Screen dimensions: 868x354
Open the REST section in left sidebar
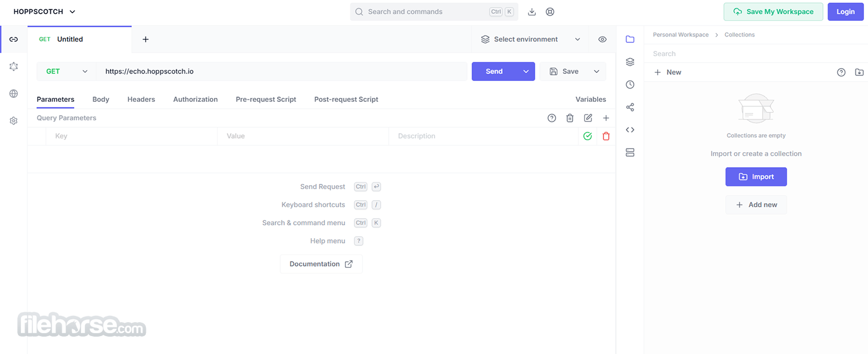point(14,39)
